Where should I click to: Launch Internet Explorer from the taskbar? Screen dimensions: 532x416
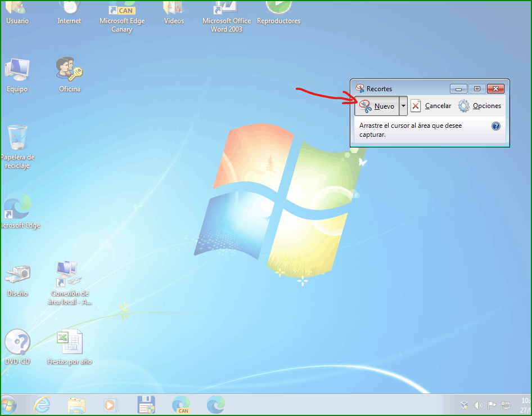point(42,405)
